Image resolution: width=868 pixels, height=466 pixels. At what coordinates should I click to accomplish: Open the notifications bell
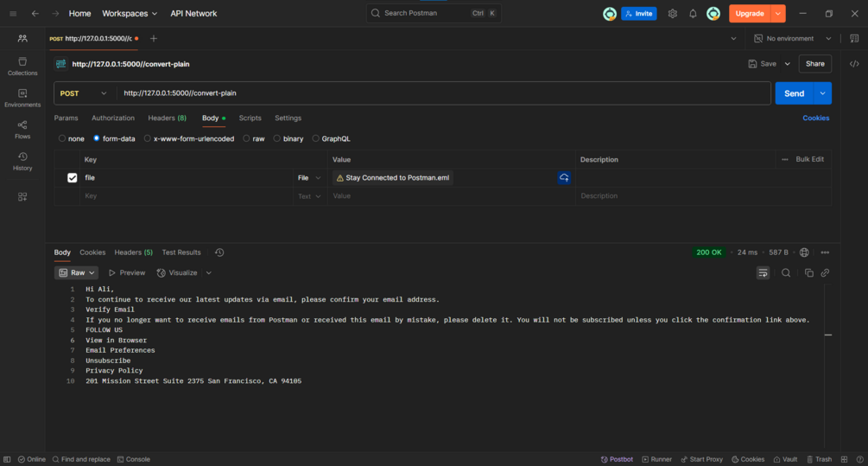(x=693, y=13)
